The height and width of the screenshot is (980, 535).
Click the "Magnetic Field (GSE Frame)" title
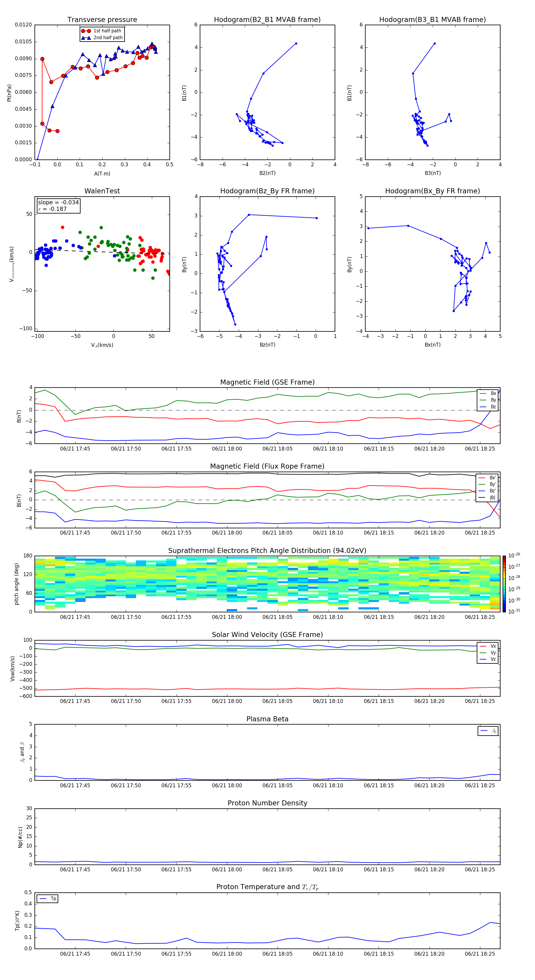(x=267, y=382)
